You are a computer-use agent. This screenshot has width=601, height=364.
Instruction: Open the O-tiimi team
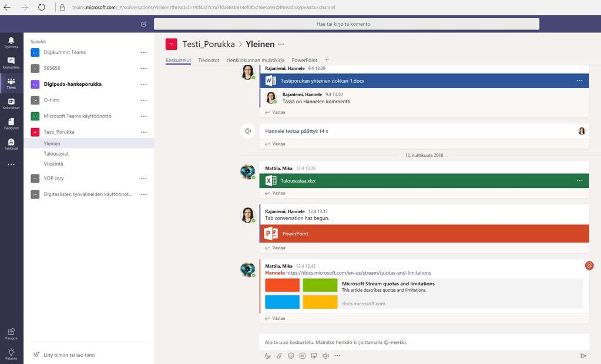click(51, 100)
